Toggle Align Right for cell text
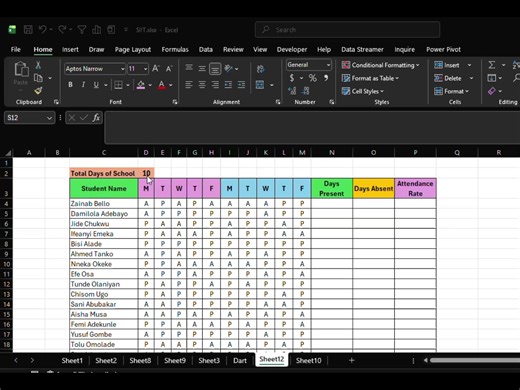The height and width of the screenshot is (390, 520). point(215,85)
